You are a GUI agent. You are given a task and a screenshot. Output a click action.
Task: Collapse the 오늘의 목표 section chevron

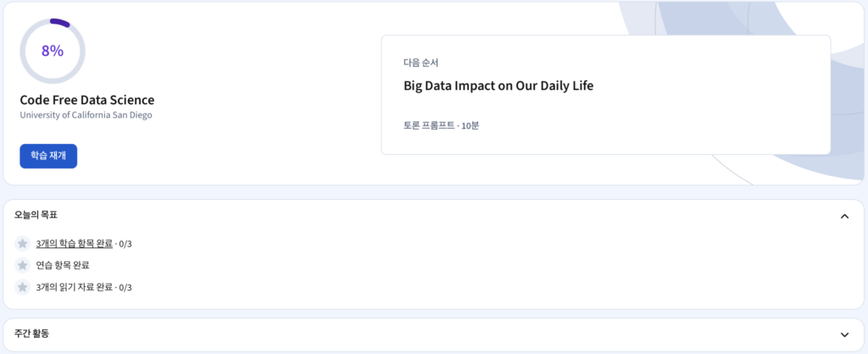click(844, 216)
